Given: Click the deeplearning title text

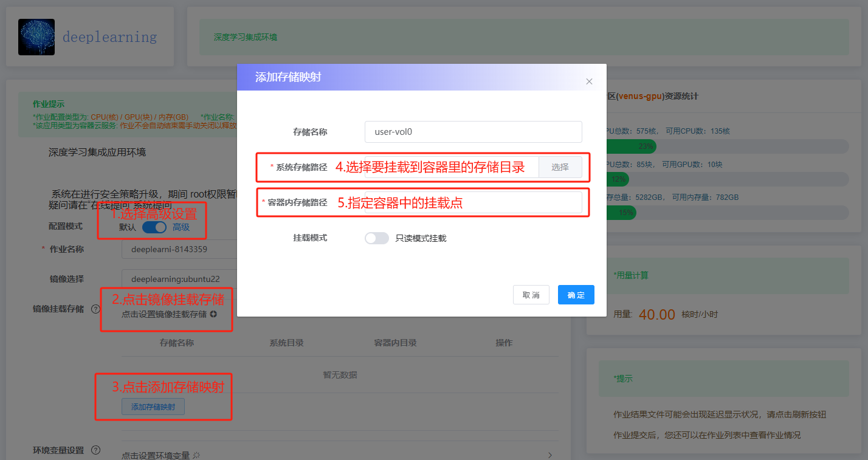Looking at the screenshot, I should coord(109,37).
